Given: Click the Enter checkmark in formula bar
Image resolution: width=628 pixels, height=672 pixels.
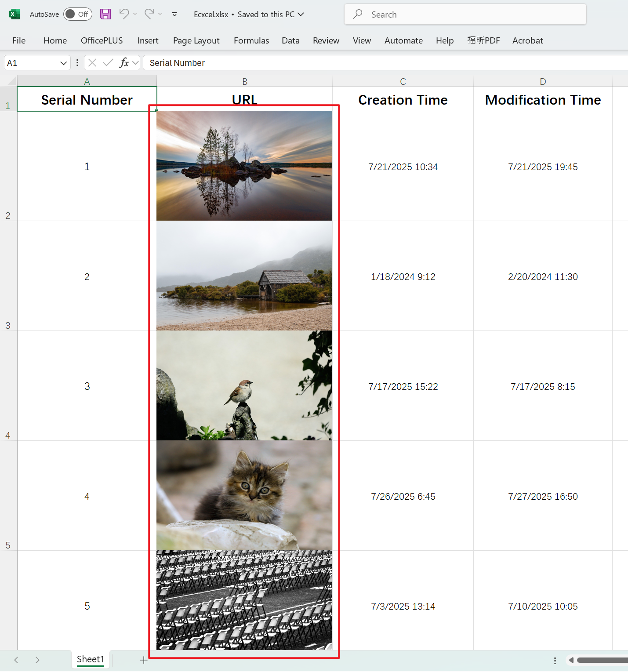Looking at the screenshot, I should (108, 62).
